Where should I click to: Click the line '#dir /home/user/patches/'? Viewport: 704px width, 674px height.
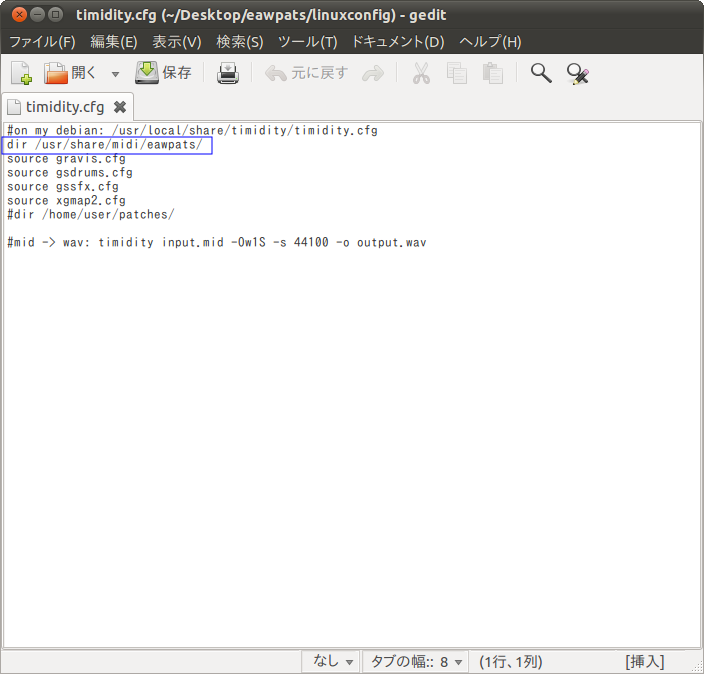pos(91,214)
